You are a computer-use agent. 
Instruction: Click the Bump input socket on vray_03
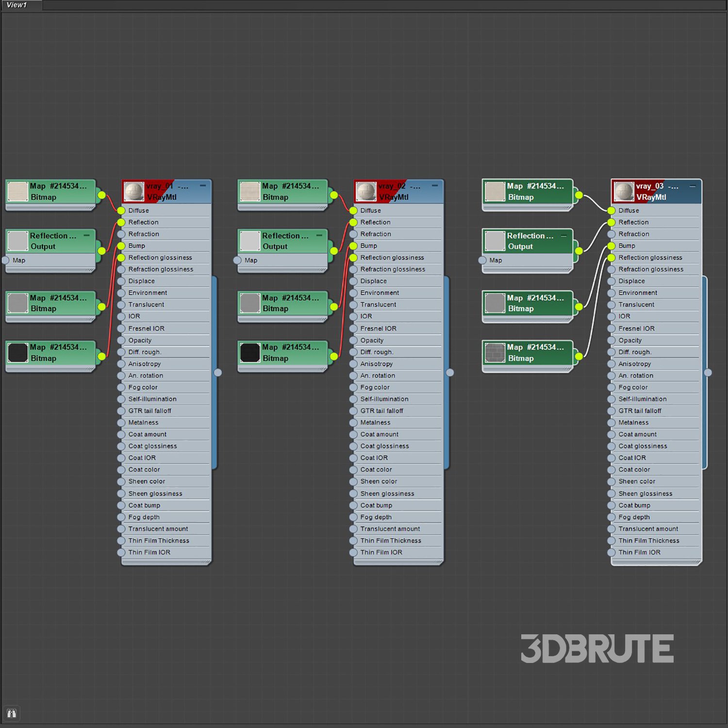click(x=612, y=246)
